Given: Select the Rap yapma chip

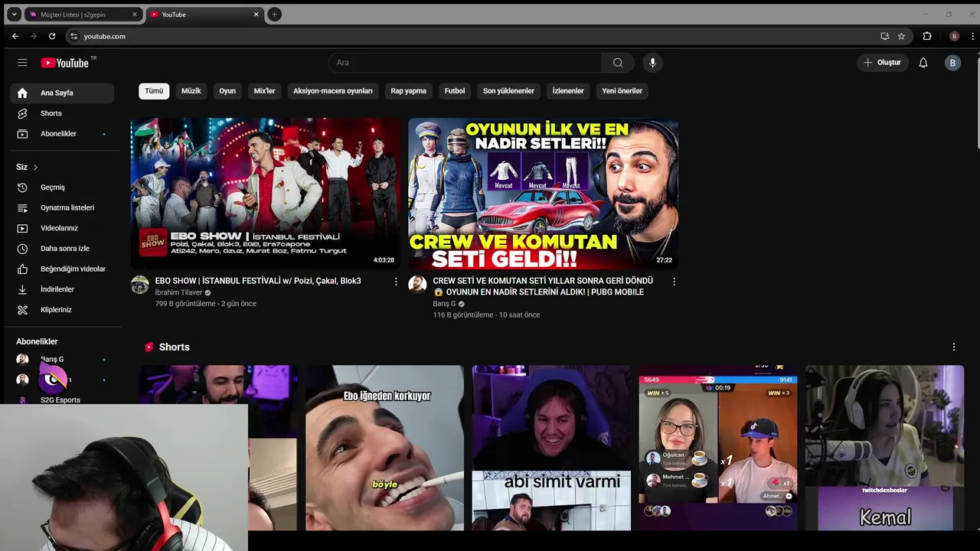Looking at the screenshot, I should click(409, 91).
